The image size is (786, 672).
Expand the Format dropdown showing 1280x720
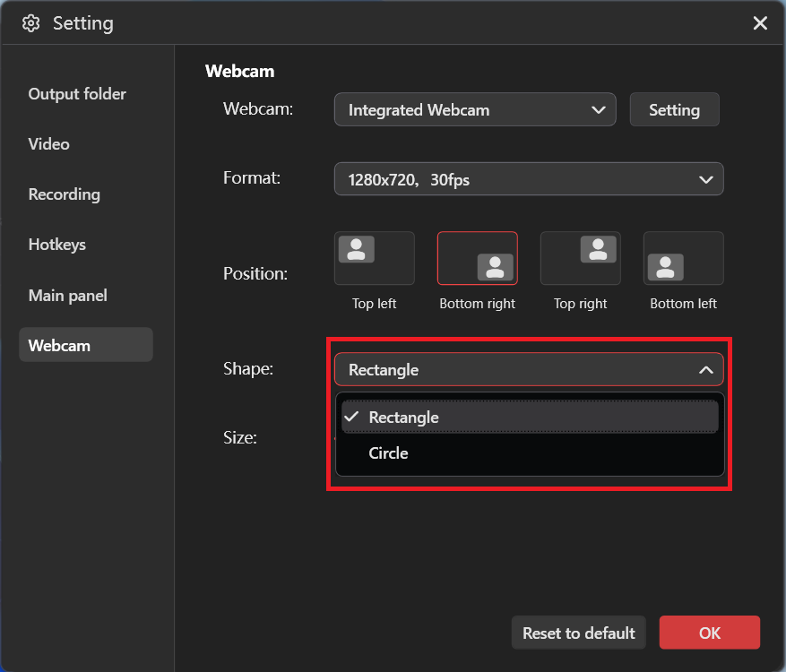click(x=529, y=178)
